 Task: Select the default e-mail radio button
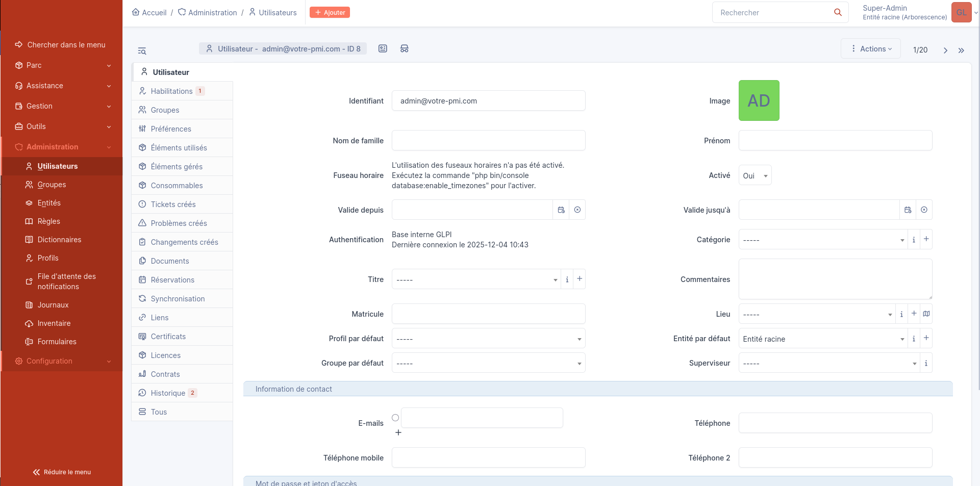coord(395,418)
